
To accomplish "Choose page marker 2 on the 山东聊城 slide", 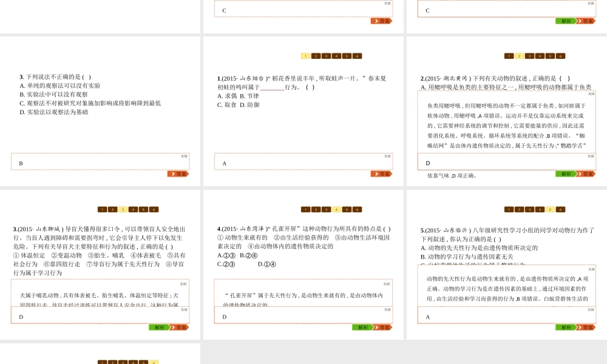I will (113, 210).
